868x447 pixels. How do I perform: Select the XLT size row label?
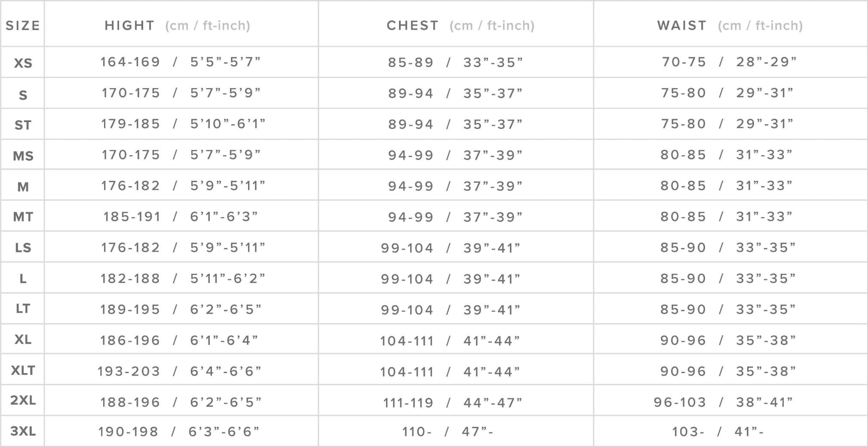point(23,370)
